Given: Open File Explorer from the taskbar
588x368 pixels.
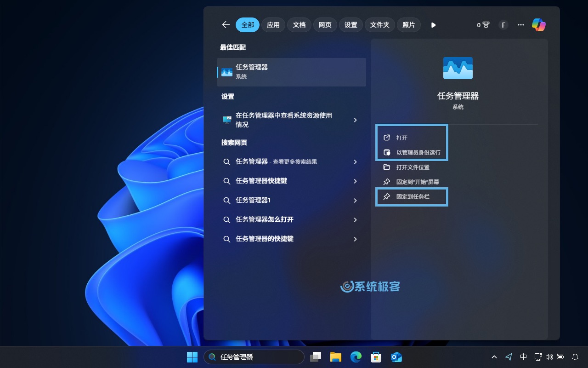Looking at the screenshot, I should [x=336, y=357].
